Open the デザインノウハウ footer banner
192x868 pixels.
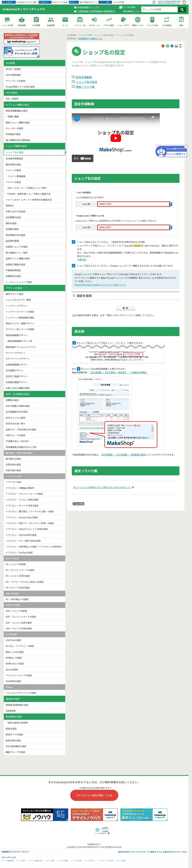(94, 815)
